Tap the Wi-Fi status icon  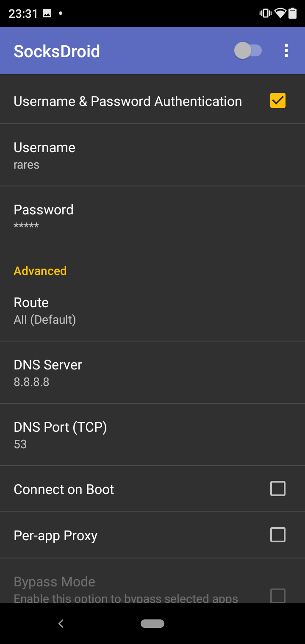coord(280,14)
